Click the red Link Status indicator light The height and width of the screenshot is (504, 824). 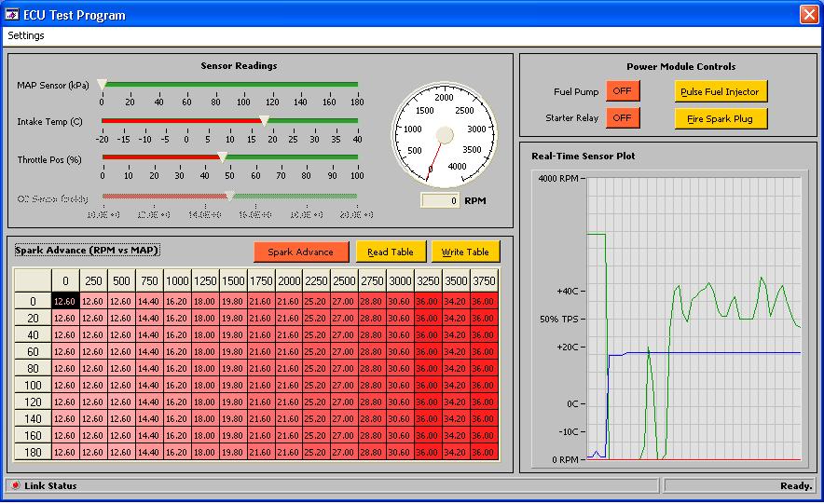pos(16,485)
